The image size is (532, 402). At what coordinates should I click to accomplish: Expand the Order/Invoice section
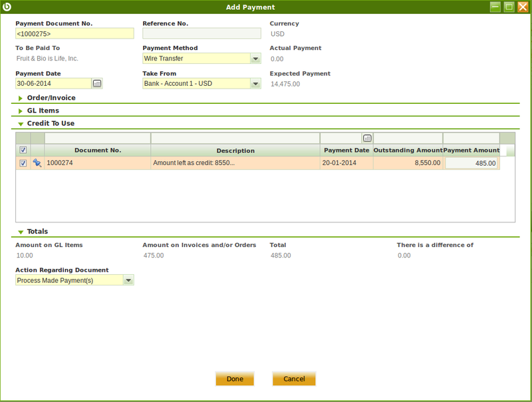19,97
